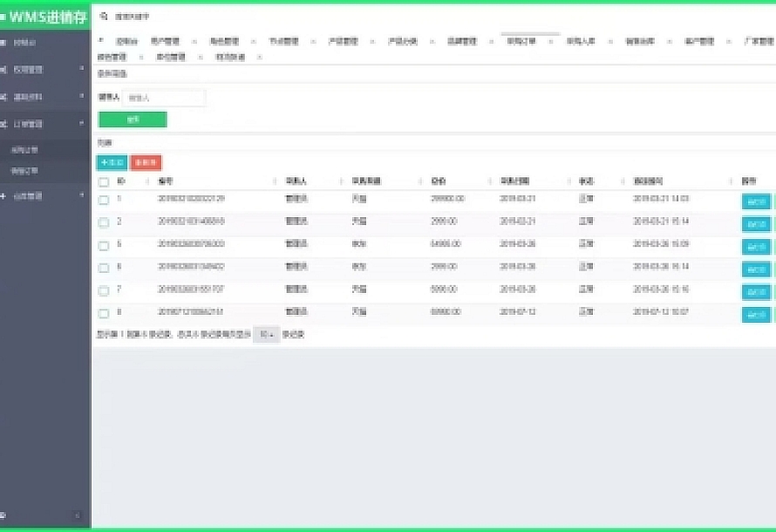Click the plus icon beside 仓库管理
This screenshot has width=776, height=532.
coord(4,196)
